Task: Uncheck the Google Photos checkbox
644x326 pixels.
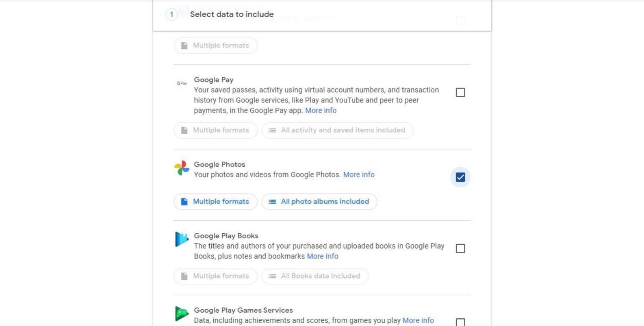Action: click(x=460, y=177)
